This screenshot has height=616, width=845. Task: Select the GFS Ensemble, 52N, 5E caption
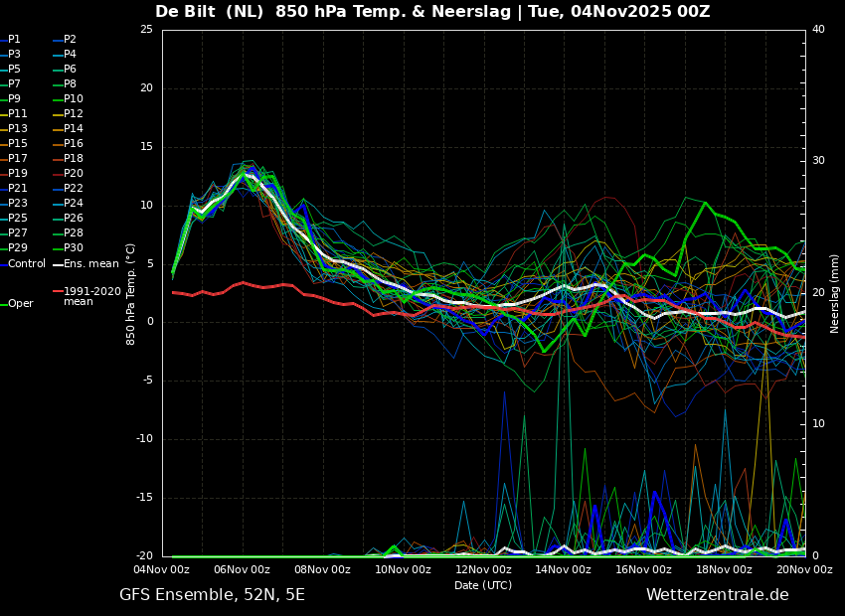tap(212, 595)
